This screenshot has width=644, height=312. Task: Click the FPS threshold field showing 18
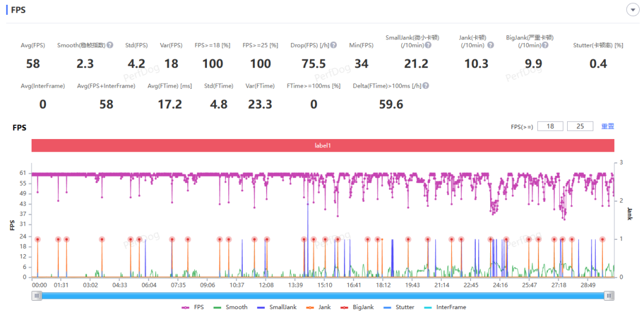[550, 126]
